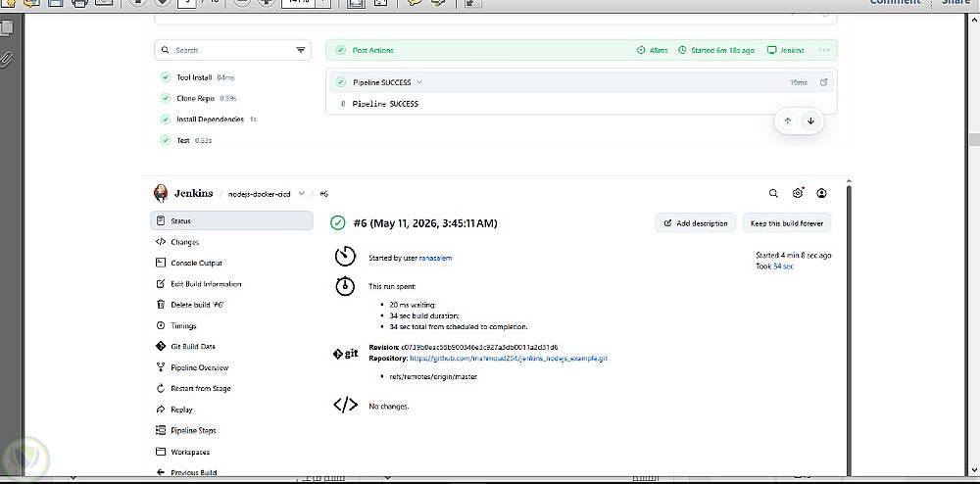The width and height of the screenshot is (980, 484).
Task: Click the Jenkins search magnifier icon
Action: pos(773,194)
